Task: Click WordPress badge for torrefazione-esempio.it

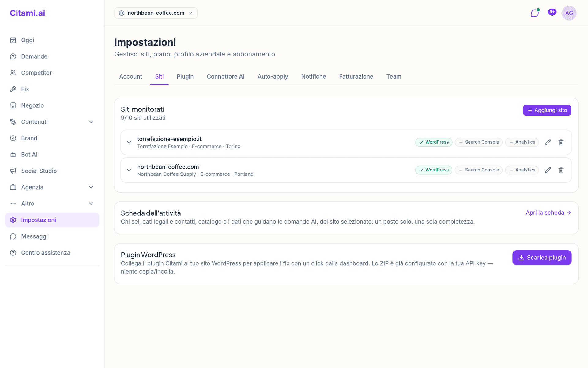Action: pyautogui.click(x=434, y=142)
